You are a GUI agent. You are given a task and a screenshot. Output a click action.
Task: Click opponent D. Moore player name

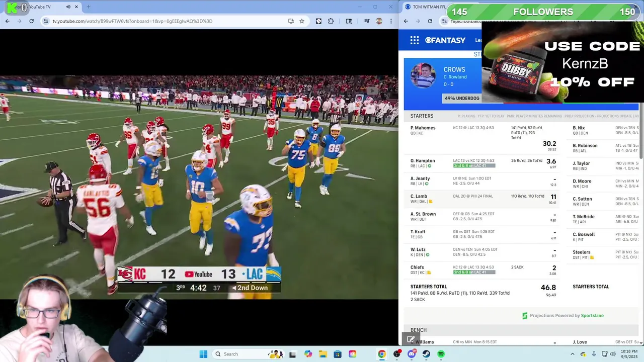click(582, 181)
